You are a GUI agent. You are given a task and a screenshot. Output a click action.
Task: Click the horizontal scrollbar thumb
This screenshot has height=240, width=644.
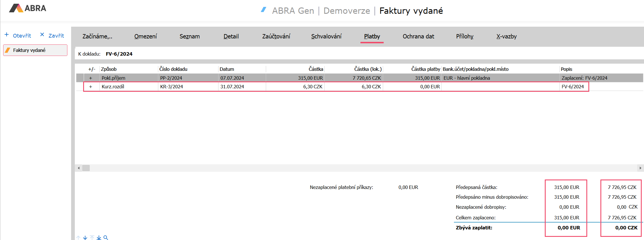coord(86,168)
